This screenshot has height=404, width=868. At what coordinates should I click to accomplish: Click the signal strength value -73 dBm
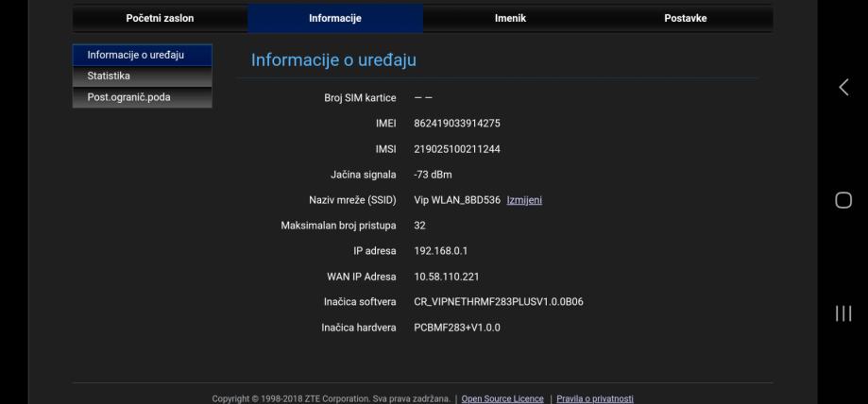click(433, 175)
